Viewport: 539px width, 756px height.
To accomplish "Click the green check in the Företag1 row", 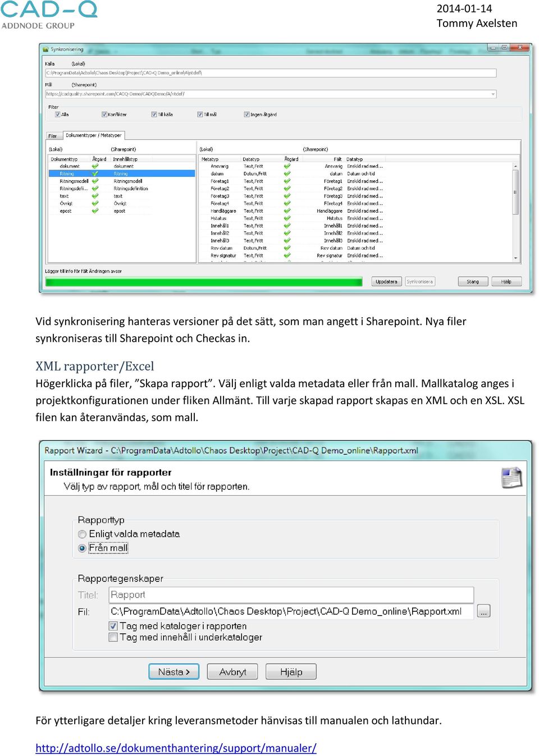I will (287, 181).
